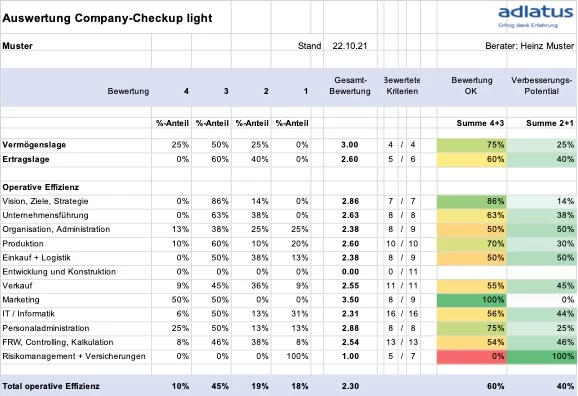This screenshot has width=578, height=396.
Task: Click Vision 86% rating-3 cell
Action: click(x=220, y=201)
